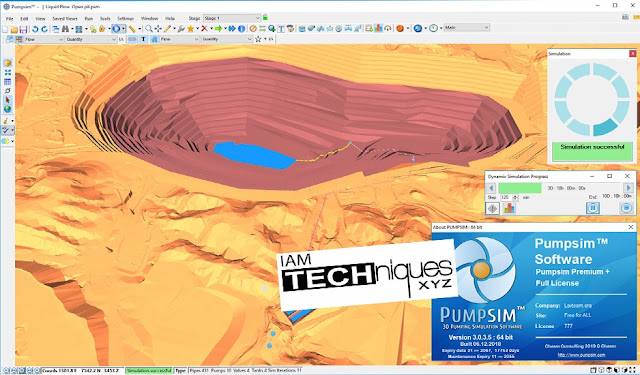The height and width of the screenshot is (375, 640).
Task: Click the save file disk icon
Action: point(23,29)
